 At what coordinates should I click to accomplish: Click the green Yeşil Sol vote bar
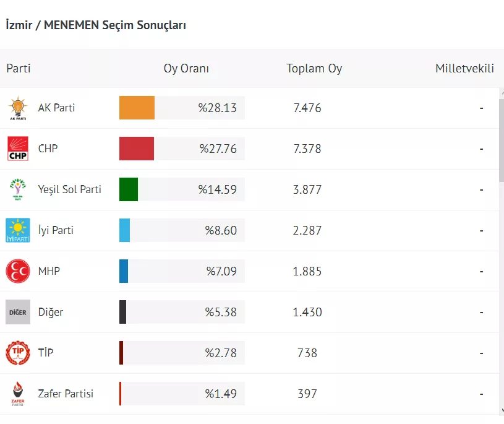click(129, 189)
